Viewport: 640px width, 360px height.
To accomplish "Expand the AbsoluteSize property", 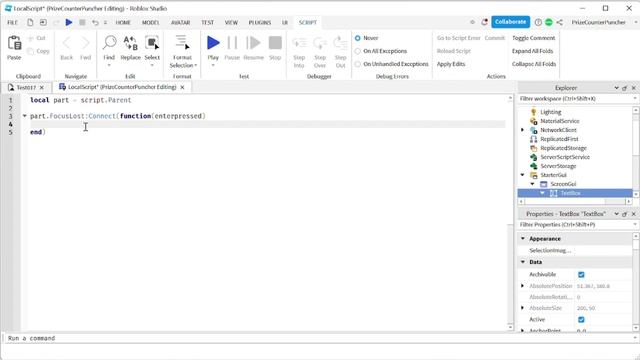I will [x=522, y=308].
